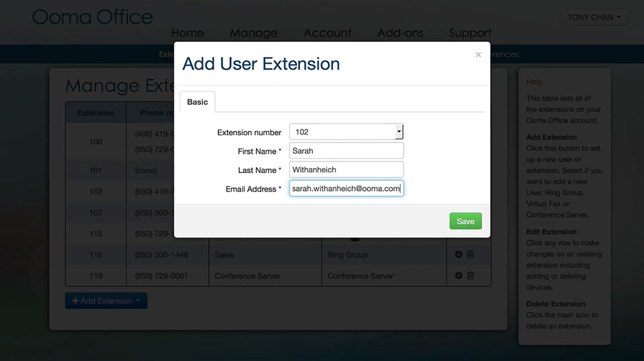Click the Ooma Office logo
The width and height of the screenshot is (644, 361).
[x=93, y=17]
